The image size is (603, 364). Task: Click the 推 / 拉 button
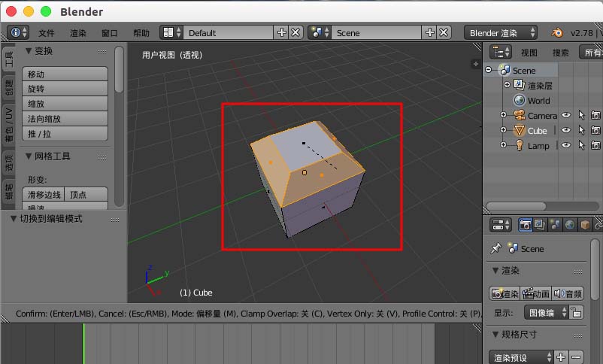pos(65,134)
